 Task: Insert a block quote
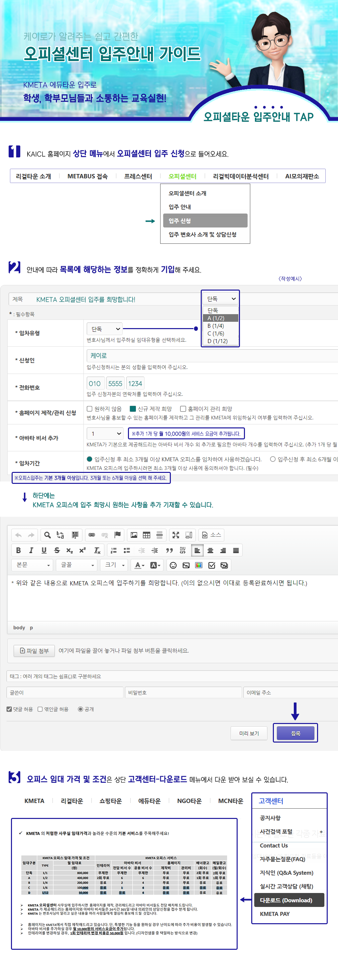(x=169, y=550)
